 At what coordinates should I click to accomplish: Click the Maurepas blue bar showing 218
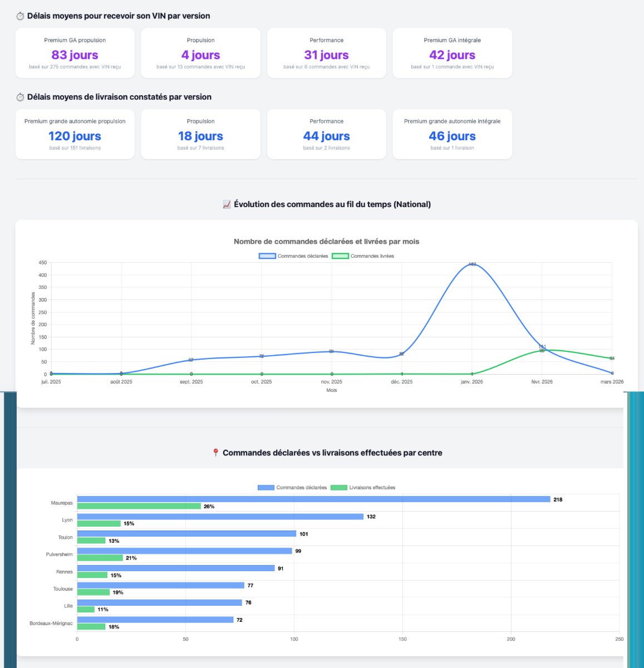(313, 499)
